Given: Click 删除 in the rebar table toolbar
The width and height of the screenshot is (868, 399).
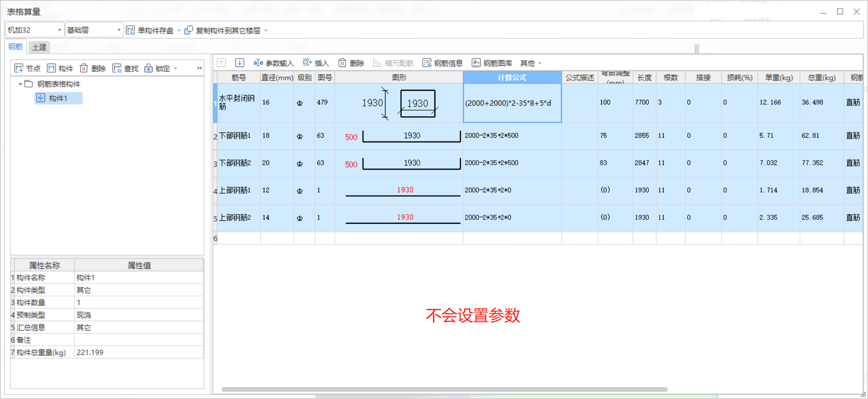Looking at the screenshot, I should (x=351, y=63).
